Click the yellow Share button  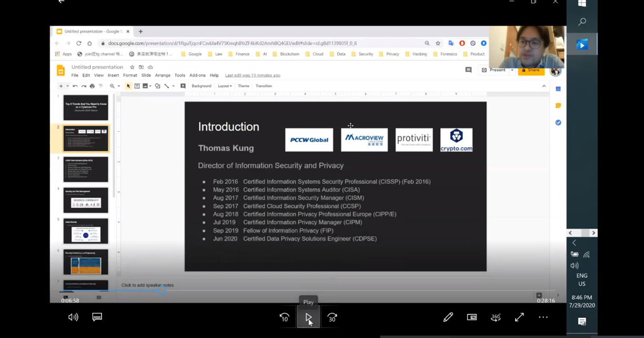coord(531,71)
